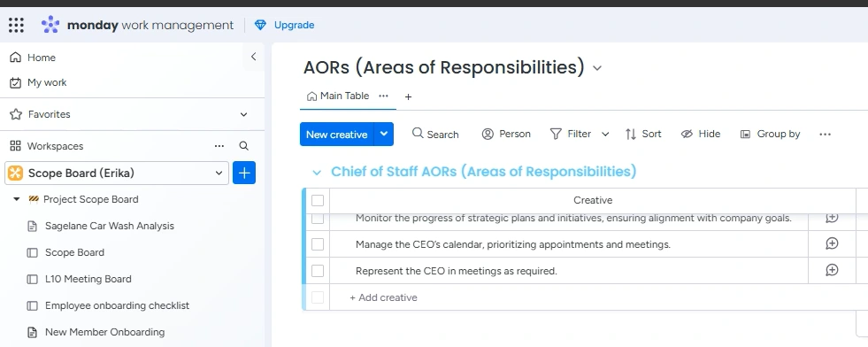Open the L10 Meeting Board item
868x347 pixels.
(88, 279)
